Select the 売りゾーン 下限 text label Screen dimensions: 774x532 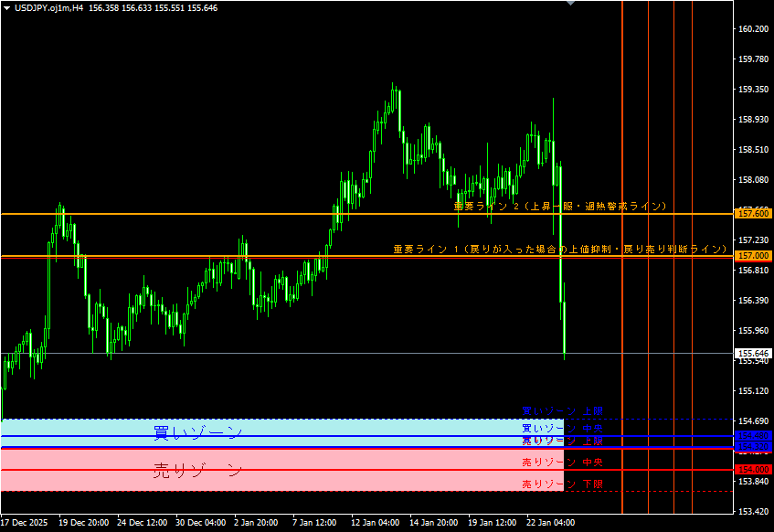coord(562,483)
